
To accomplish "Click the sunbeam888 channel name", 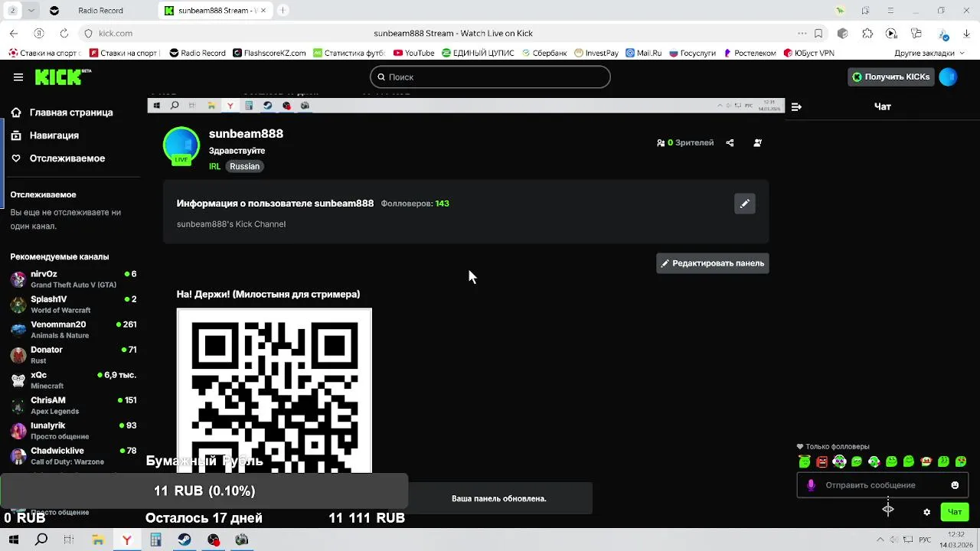I will coord(246,134).
